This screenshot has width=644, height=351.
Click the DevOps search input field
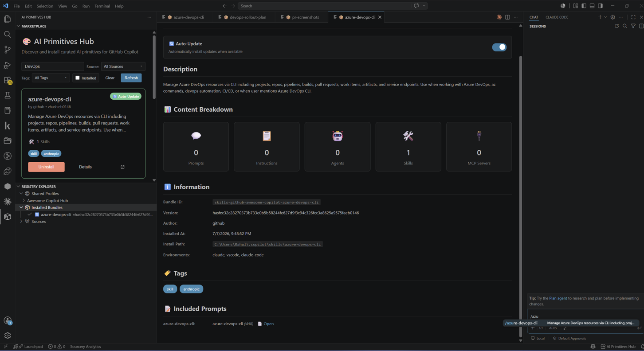point(52,66)
